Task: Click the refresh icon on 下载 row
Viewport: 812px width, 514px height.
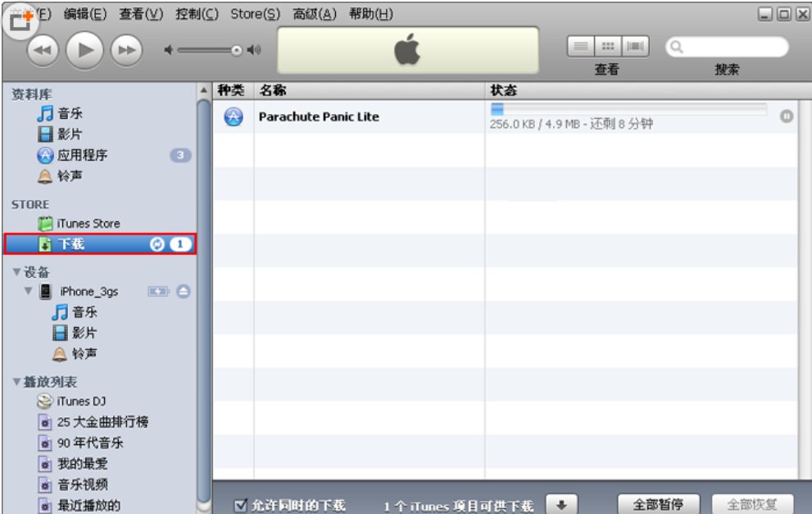Action: 157,244
